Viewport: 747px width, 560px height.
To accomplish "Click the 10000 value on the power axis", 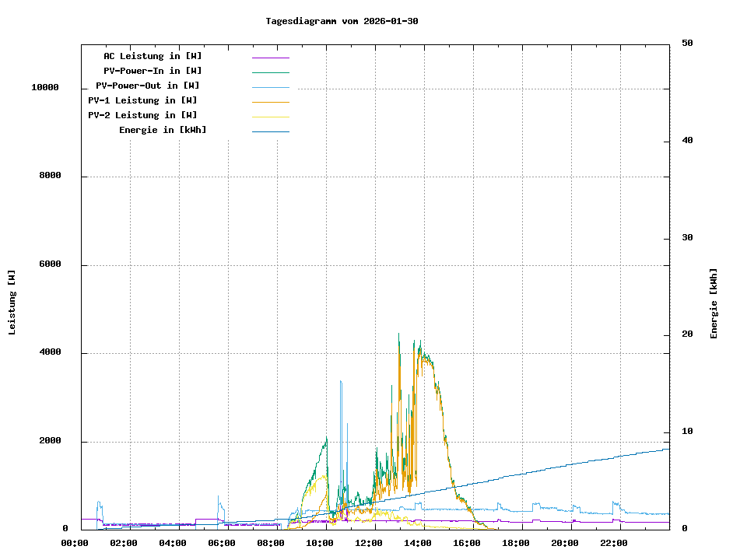I will tap(45, 88).
